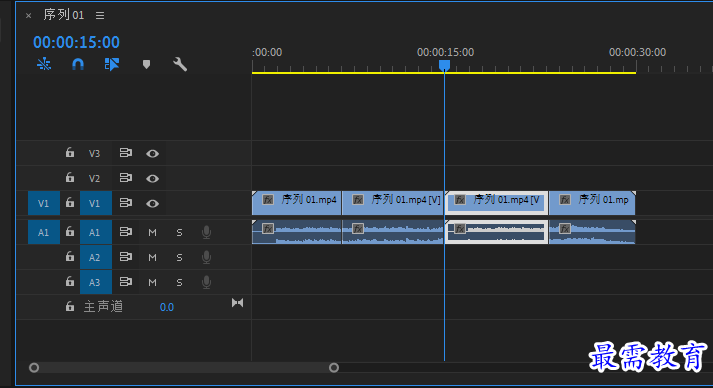
Task: Toggle V2 track targeting
Action: tap(95, 178)
